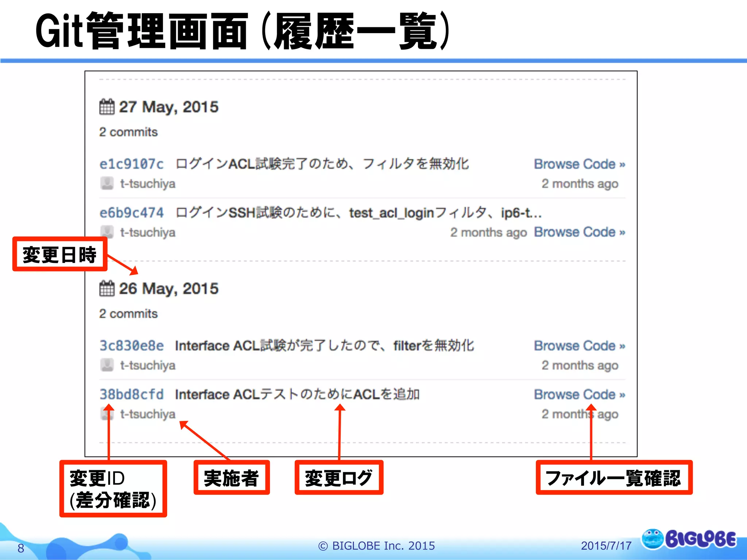The image size is (747, 560).
Task: Click avatar icon under commit e6b9c474
Action: pos(107,232)
